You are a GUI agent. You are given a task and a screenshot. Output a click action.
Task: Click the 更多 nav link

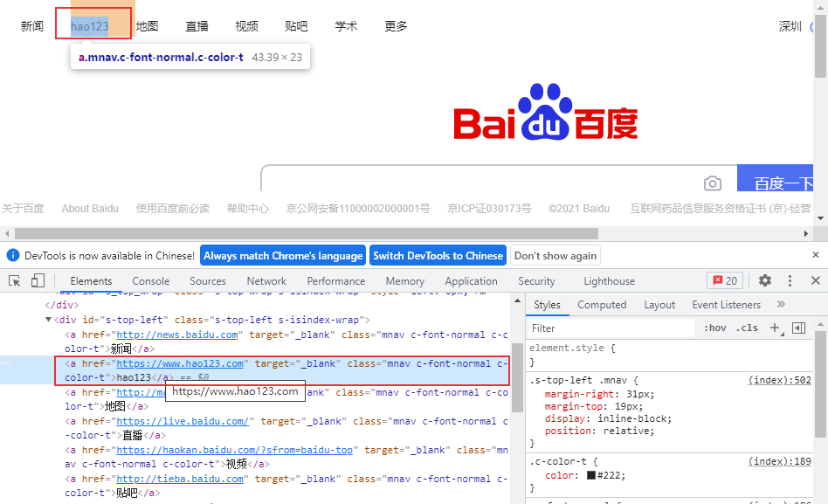click(396, 26)
